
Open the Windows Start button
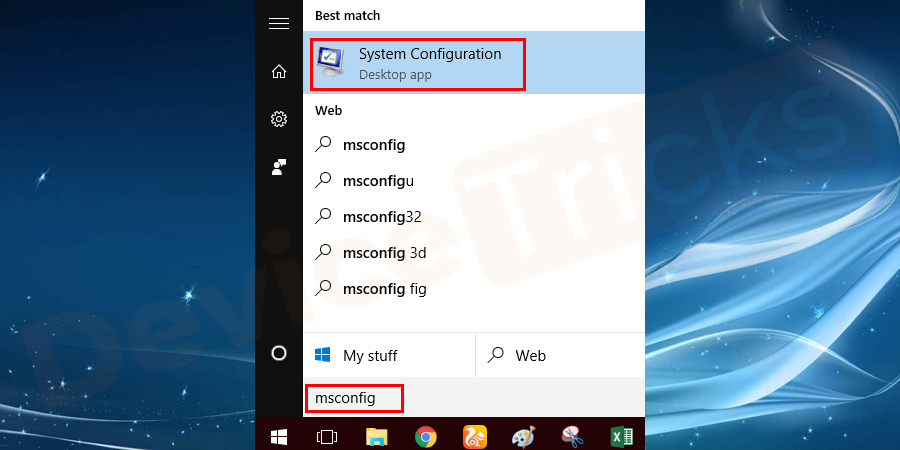(x=279, y=436)
